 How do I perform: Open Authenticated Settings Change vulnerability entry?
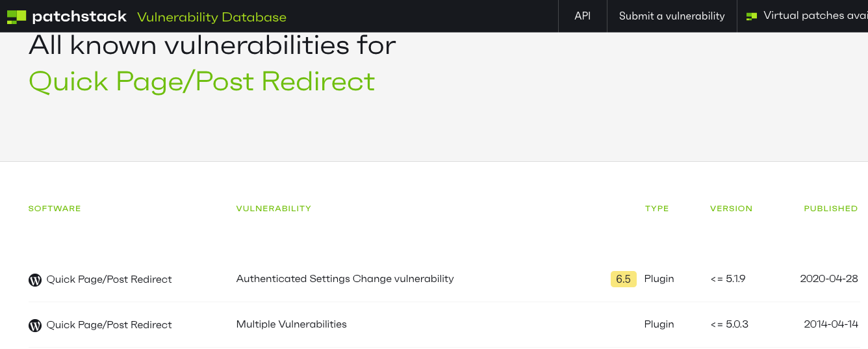point(345,279)
